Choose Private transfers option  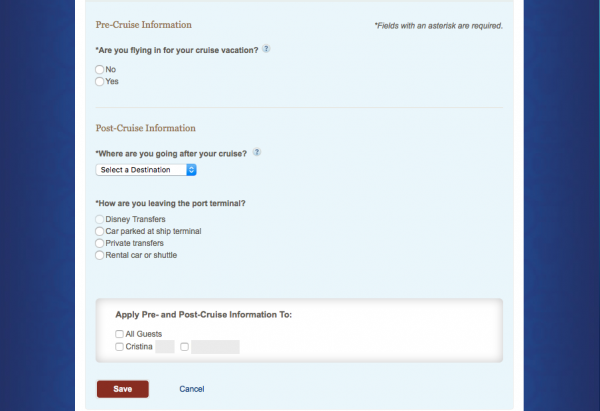pos(99,243)
